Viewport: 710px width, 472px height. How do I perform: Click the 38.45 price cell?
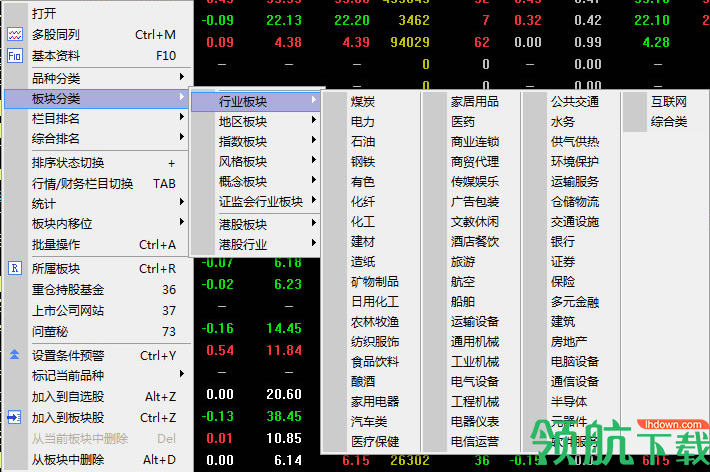[x=284, y=416]
